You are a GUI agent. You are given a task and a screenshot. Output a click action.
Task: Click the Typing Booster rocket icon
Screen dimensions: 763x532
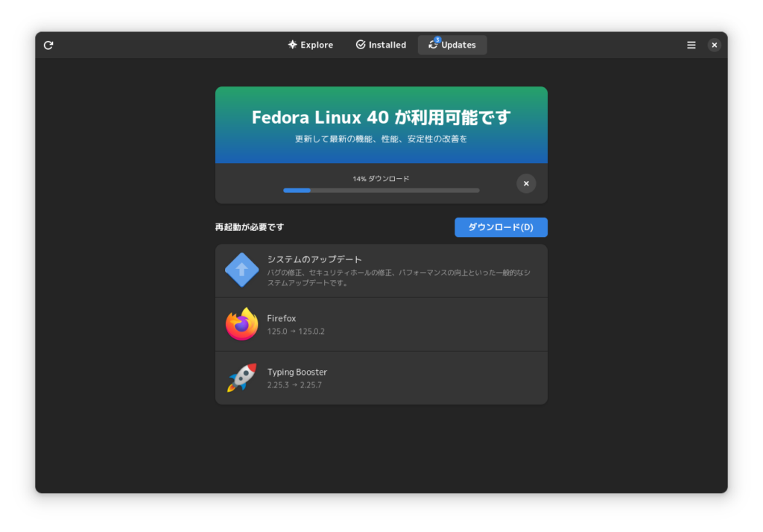[242, 377]
